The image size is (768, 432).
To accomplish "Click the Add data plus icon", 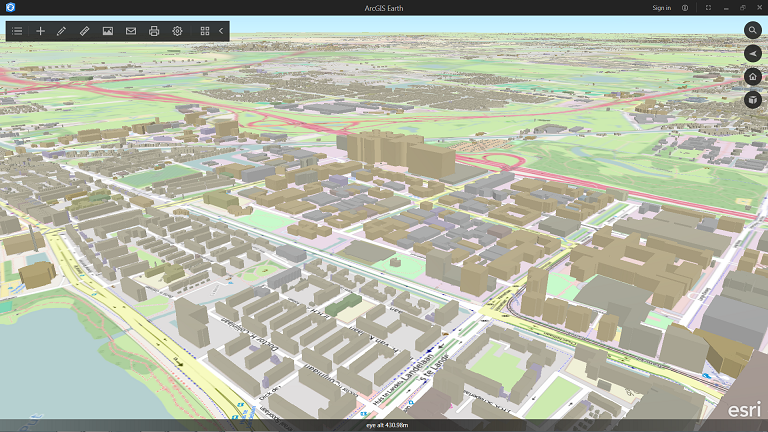I will (41, 31).
